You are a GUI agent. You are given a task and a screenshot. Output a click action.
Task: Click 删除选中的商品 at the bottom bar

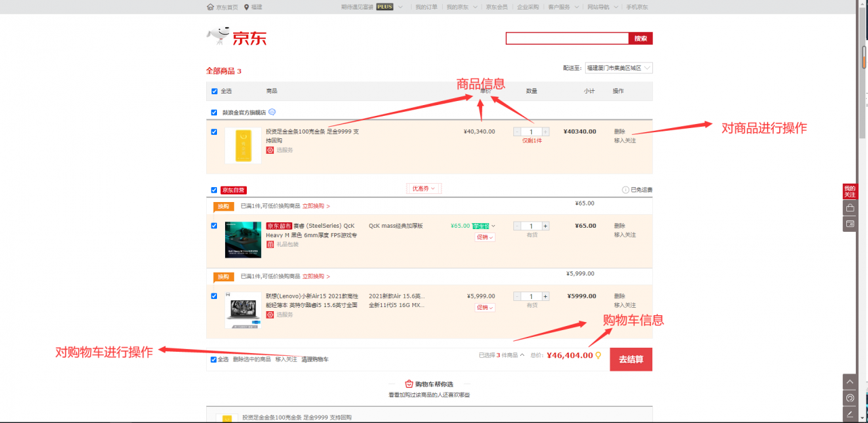point(252,359)
